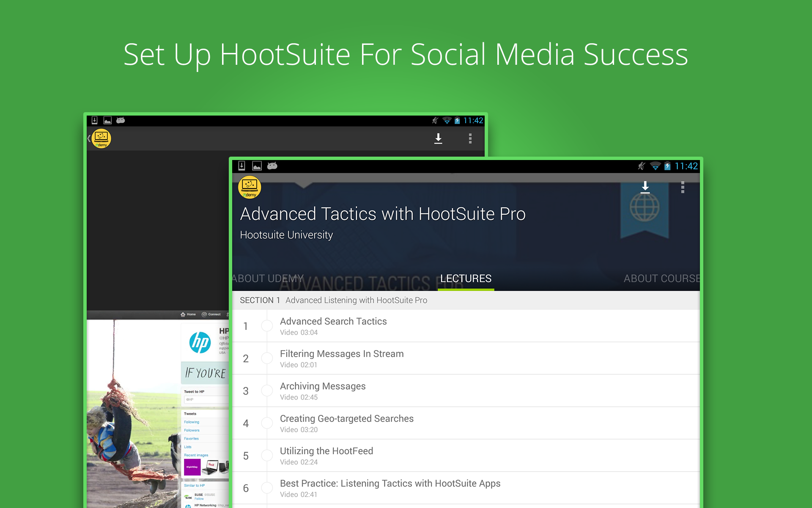The height and width of the screenshot is (508, 812).
Task: Open the three-dot overflow menu on course header
Action: (x=683, y=187)
